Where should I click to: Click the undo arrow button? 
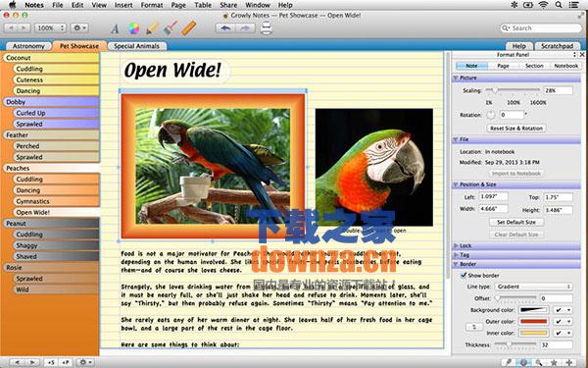(x=225, y=28)
